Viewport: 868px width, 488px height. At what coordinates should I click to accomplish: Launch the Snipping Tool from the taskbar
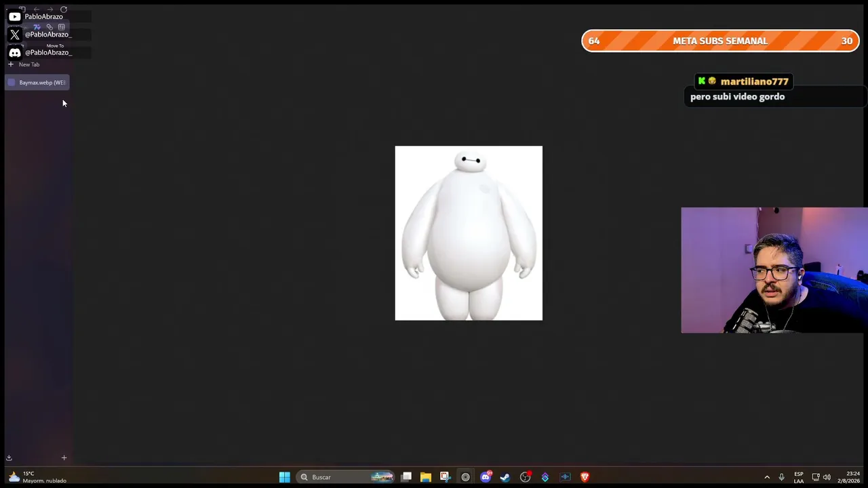point(445,477)
